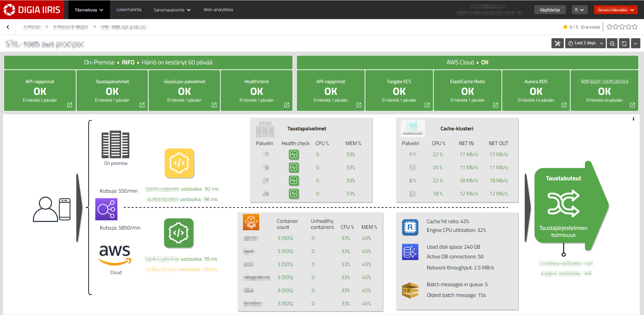The height and width of the screenshot is (315, 644).
Task: Go back with the chevron arrow
Action: tap(8, 27)
